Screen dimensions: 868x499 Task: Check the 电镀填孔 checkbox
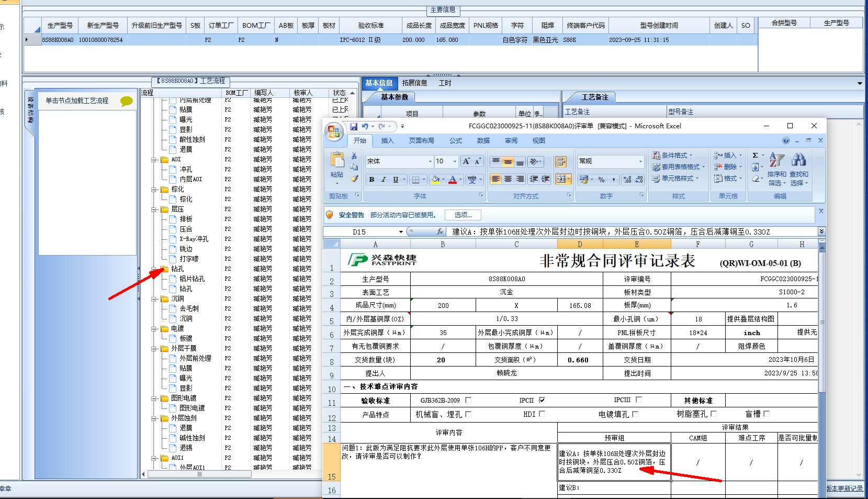click(635, 414)
